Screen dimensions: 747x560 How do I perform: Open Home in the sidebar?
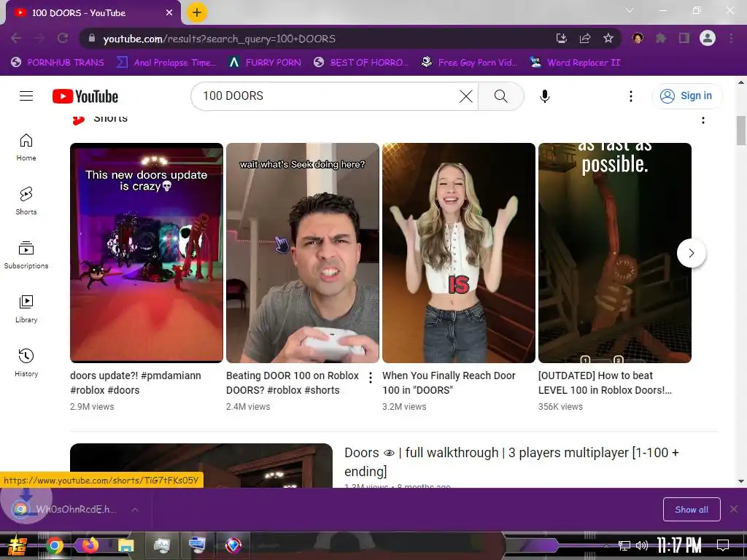pos(26,147)
